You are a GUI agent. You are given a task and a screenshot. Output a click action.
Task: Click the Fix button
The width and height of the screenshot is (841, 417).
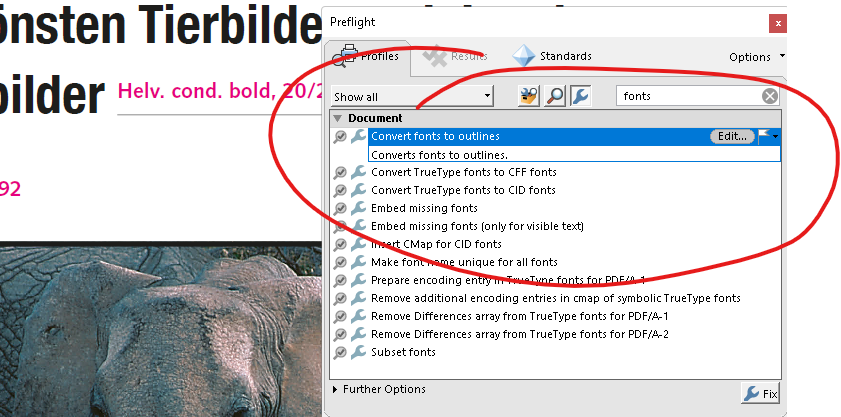coord(760,393)
